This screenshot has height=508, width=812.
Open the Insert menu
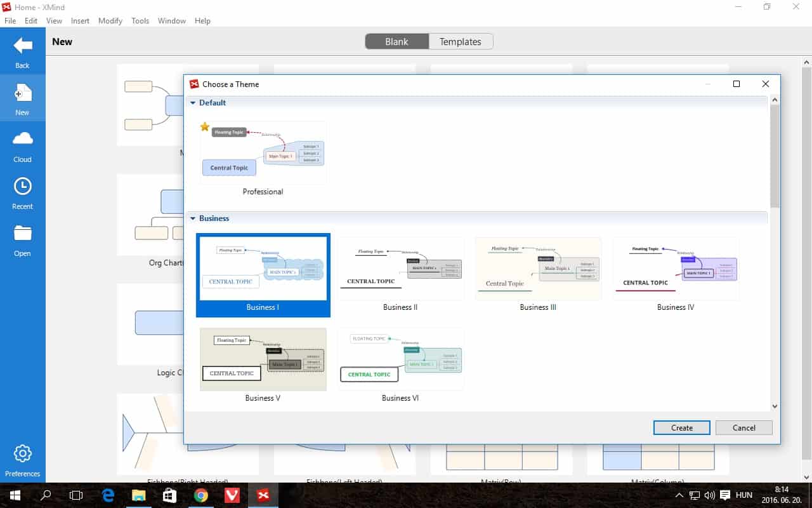80,21
